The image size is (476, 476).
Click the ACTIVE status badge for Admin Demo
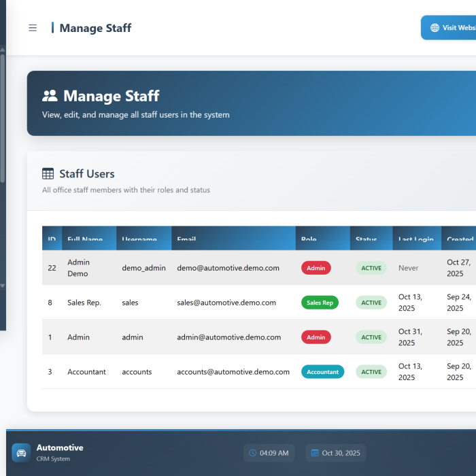(371, 268)
